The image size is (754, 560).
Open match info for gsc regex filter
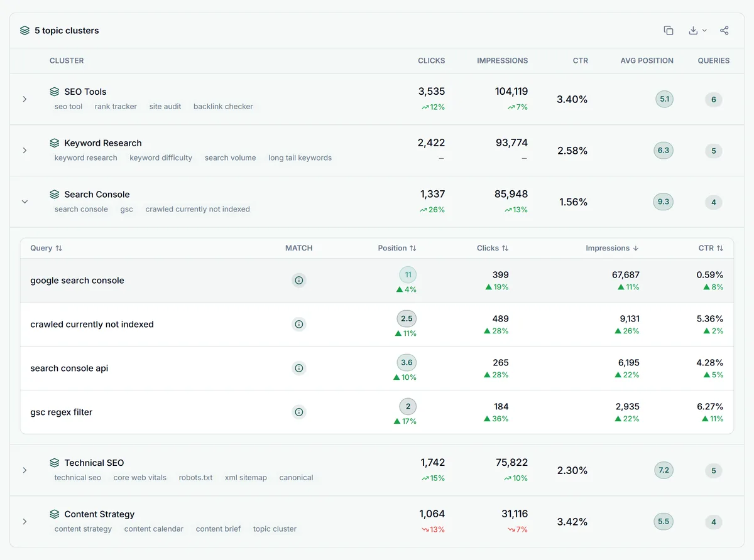[x=299, y=412]
